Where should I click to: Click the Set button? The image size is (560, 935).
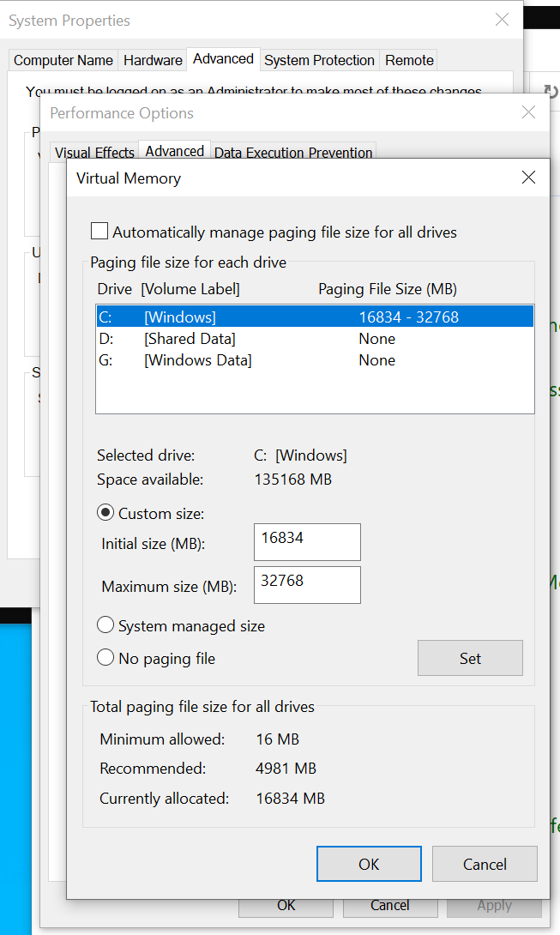pos(470,658)
